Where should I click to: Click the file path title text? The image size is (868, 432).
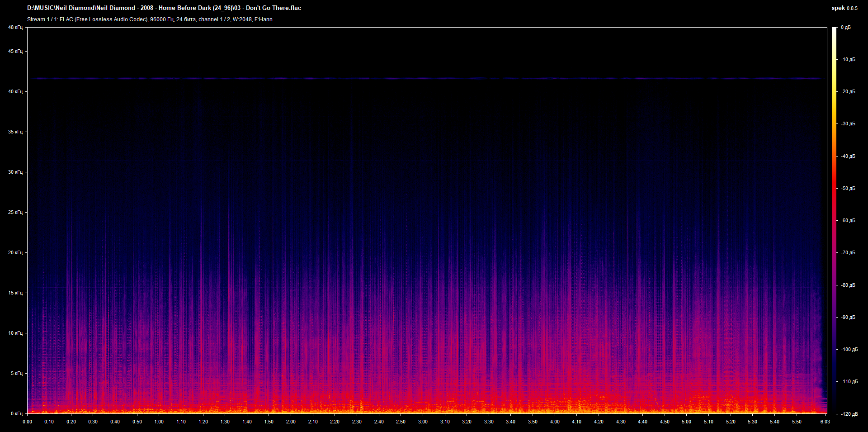[x=164, y=8]
